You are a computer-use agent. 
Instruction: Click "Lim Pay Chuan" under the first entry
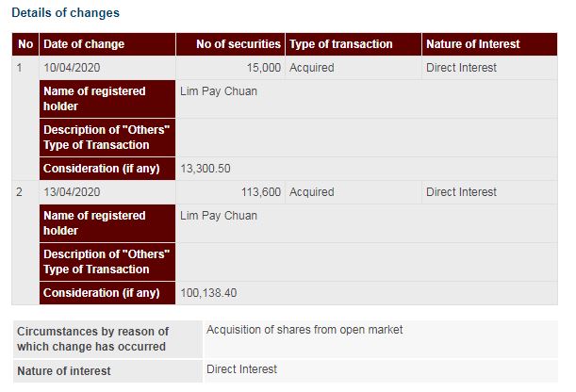tap(219, 91)
